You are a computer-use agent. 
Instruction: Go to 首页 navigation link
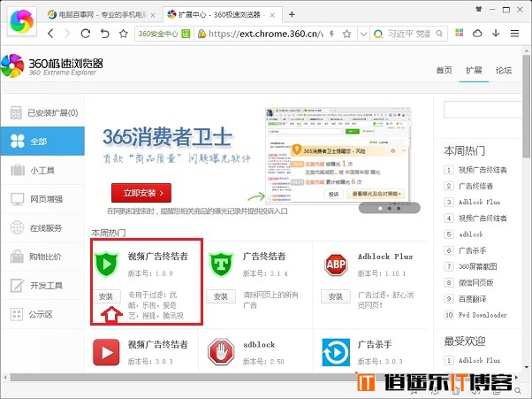[x=445, y=70]
